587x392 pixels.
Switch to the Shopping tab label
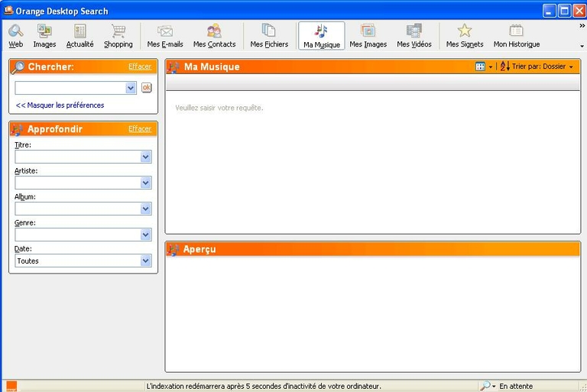(x=118, y=44)
